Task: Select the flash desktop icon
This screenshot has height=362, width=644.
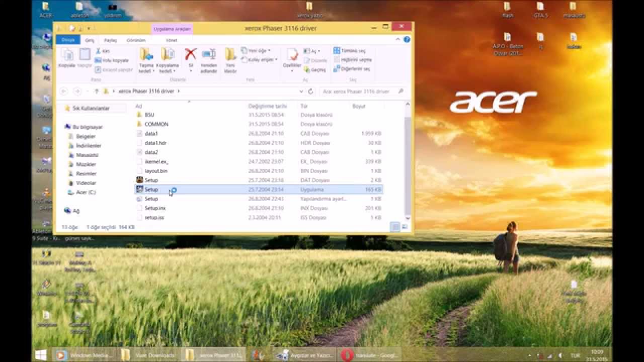Action: [508, 10]
